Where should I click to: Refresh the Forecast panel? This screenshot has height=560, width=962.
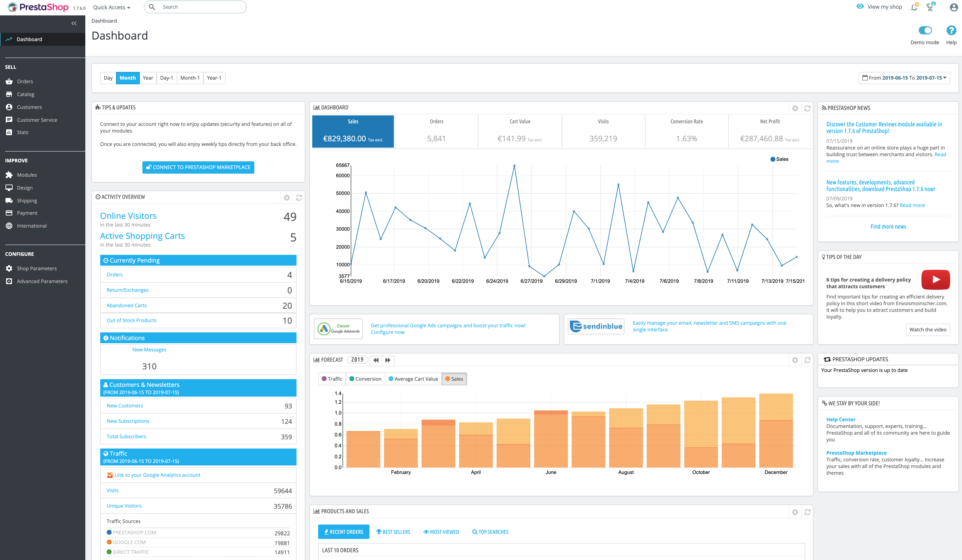pos(807,360)
